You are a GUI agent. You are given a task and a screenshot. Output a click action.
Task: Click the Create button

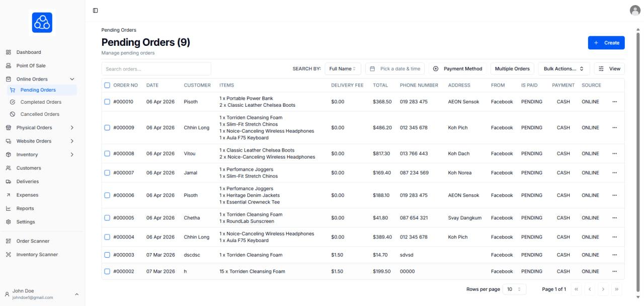(606, 43)
